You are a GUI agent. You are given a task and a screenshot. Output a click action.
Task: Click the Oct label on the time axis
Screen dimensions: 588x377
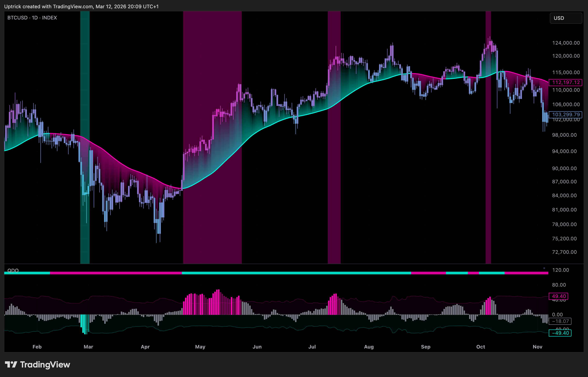(480, 347)
